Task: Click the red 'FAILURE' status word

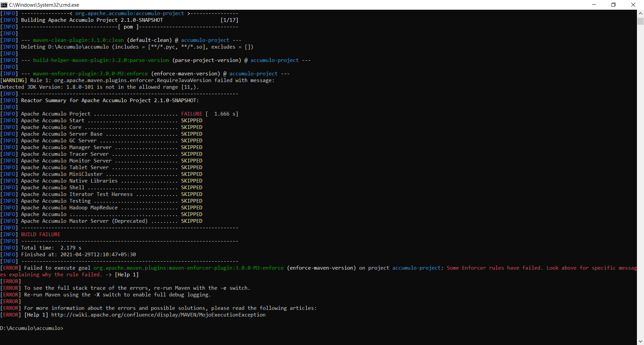Action: [x=192, y=114]
